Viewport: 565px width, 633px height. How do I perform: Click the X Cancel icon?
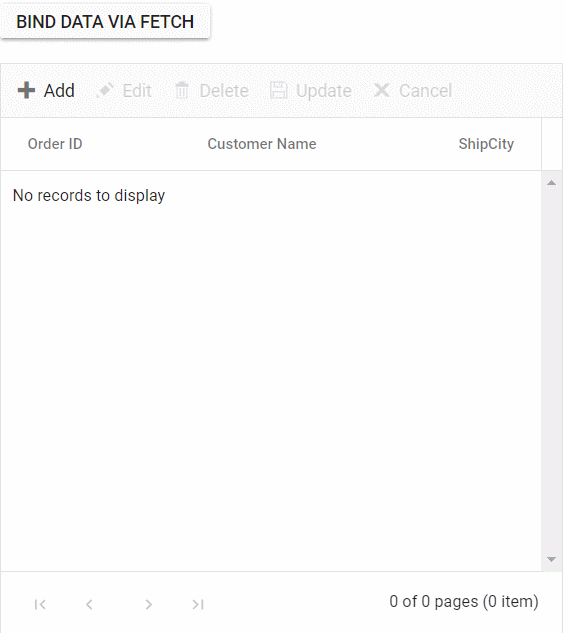381,90
